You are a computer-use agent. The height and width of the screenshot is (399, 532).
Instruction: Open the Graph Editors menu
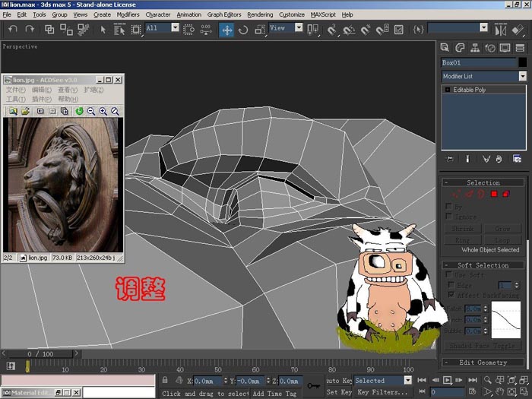pyautogui.click(x=224, y=14)
